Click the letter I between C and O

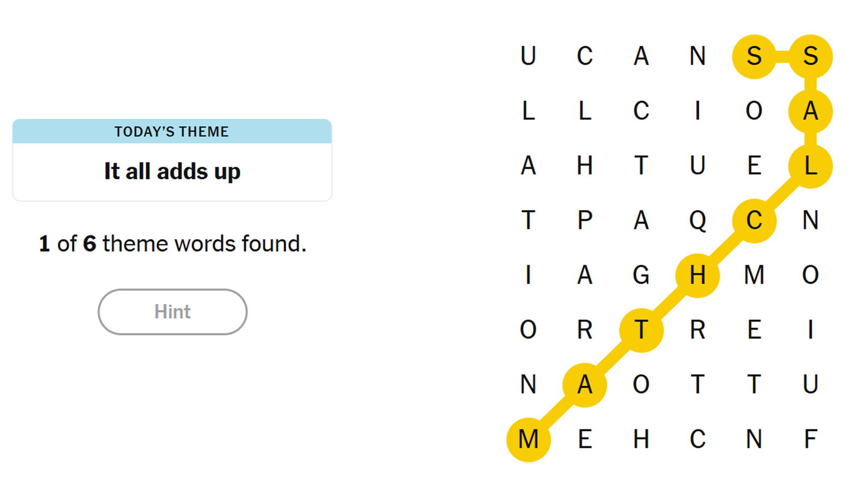tap(697, 111)
